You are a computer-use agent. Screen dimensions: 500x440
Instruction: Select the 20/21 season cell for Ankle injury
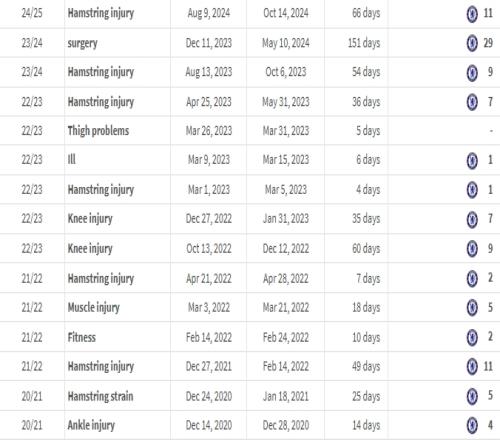[x=32, y=425]
